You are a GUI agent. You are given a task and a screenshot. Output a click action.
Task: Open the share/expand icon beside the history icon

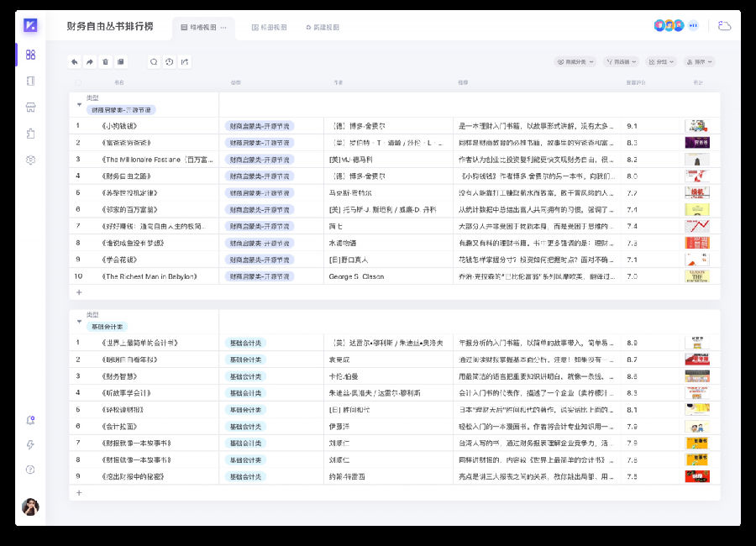186,62
